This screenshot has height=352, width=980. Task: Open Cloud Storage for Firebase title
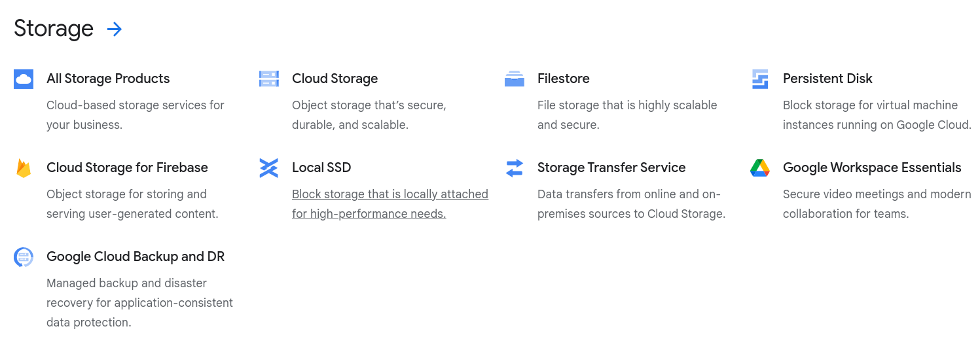coord(127,167)
